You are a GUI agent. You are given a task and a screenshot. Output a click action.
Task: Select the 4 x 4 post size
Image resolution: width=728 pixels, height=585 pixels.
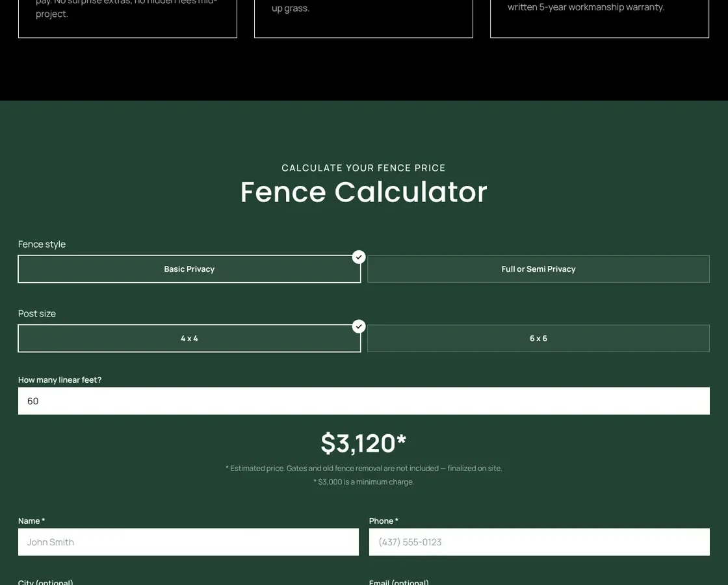(x=189, y=339)
